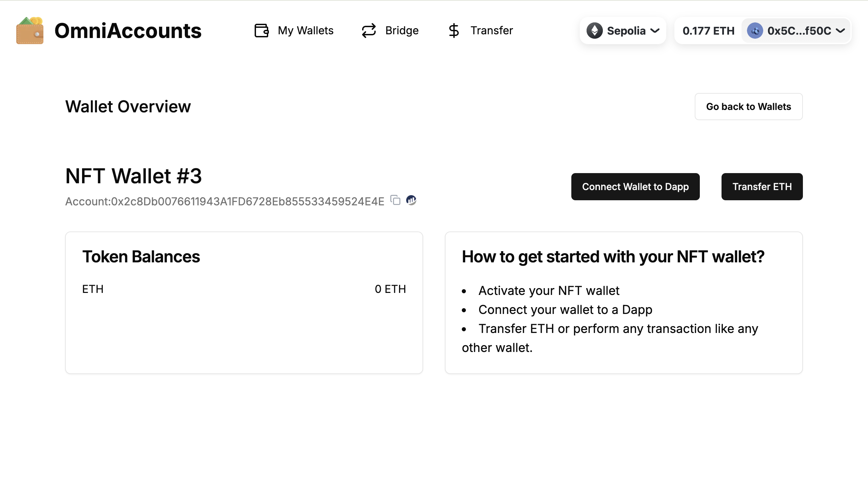Expand the Sepolia network dropdown

pyautogui.click(x=623, y=31)
